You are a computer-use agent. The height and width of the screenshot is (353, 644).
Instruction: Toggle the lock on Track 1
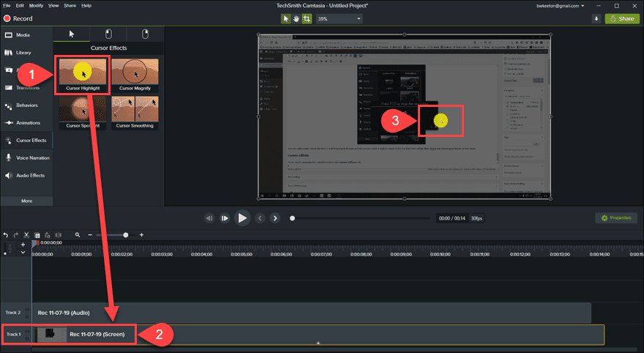tap(28, 338)
